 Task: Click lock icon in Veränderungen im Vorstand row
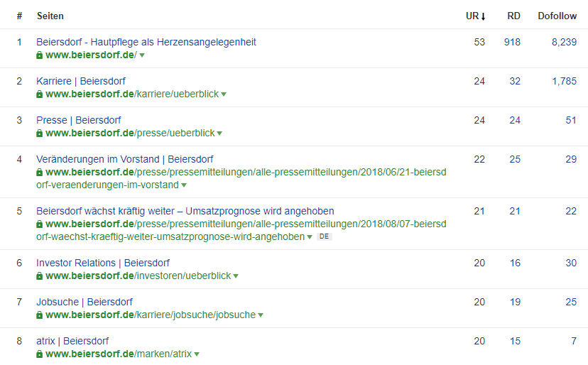pos(39,172)
